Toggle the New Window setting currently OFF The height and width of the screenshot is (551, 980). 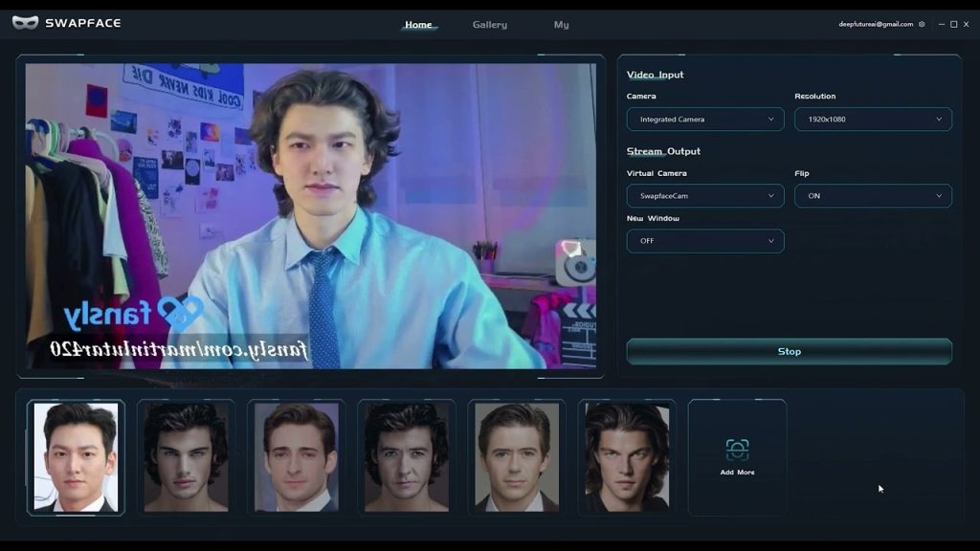705,241
